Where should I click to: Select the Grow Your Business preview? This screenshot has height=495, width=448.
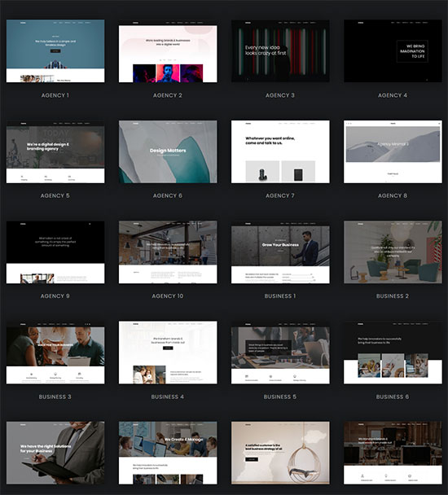click(280, 252)
